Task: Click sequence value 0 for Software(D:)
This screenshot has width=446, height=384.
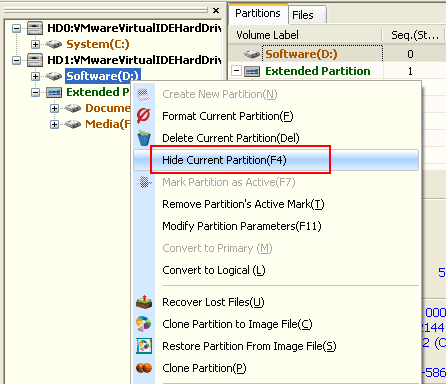Action: (x=410, y=54)
